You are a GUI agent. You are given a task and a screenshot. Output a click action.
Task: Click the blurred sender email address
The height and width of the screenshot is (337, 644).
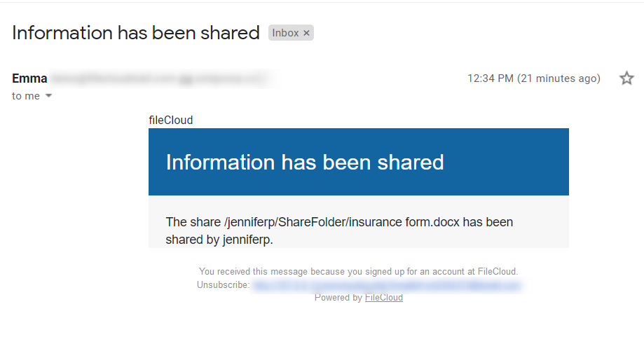point(160,78)
